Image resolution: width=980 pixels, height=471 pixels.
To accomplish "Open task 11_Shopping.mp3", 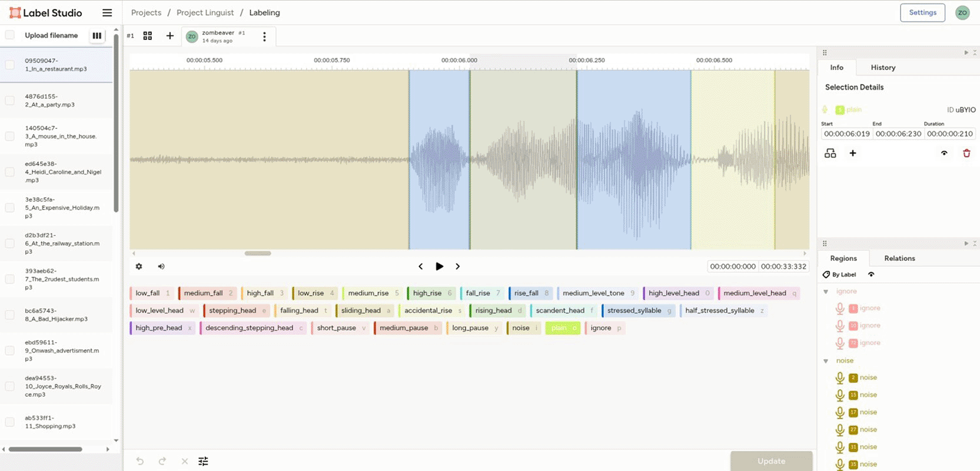I will tap(50, 422).
